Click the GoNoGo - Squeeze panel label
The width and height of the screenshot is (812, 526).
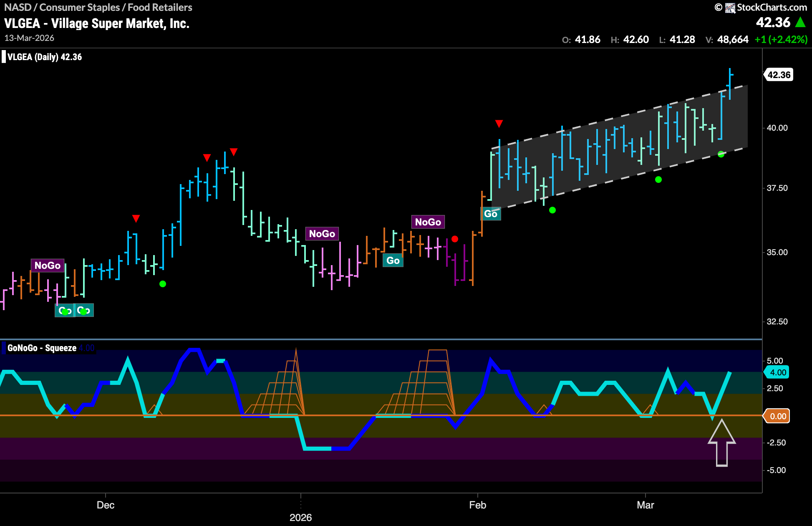coord(42,348)
